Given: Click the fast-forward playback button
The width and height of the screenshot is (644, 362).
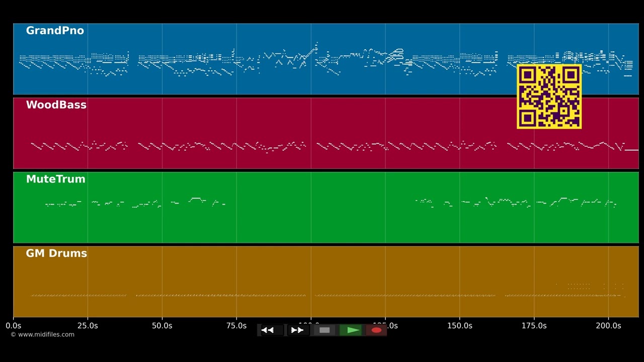Looking at the screenshot, I should pyautogui.click(x=298, y=330).
